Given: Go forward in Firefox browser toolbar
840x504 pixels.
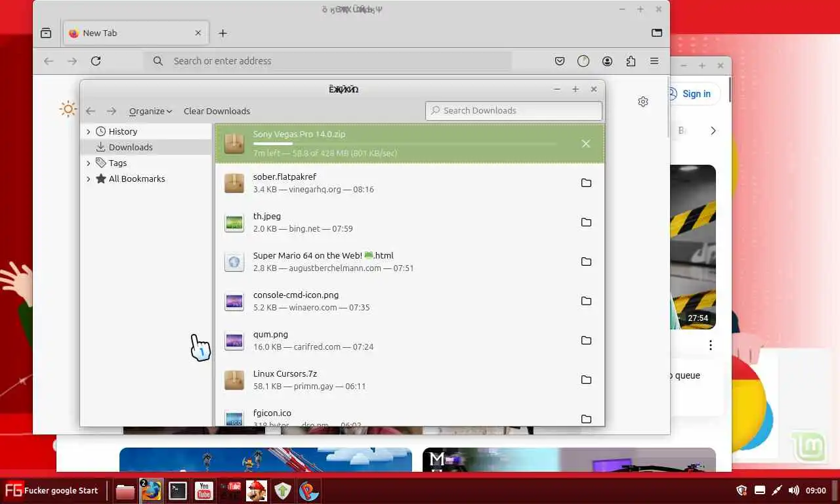Looking at the screenshot, I should coord(72,61).
